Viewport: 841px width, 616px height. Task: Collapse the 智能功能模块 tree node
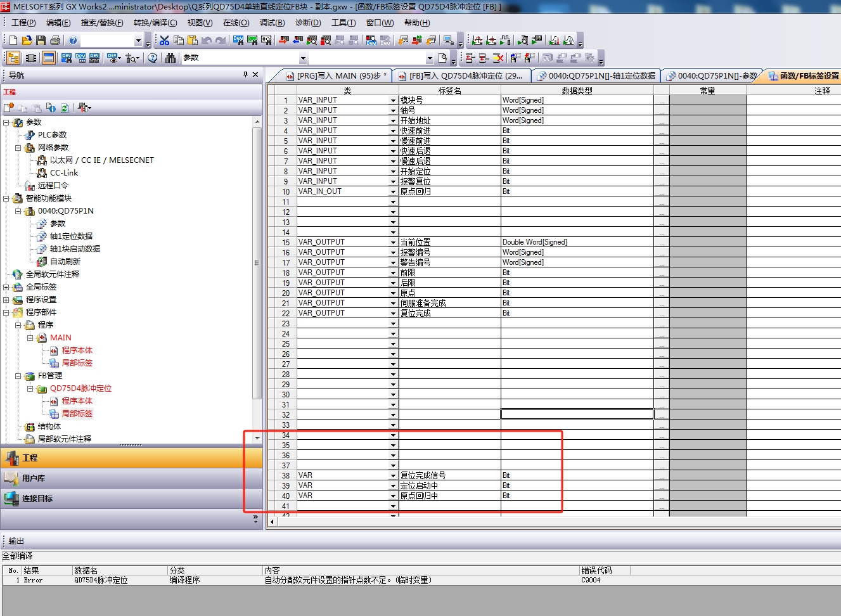(x=6, y=198)
